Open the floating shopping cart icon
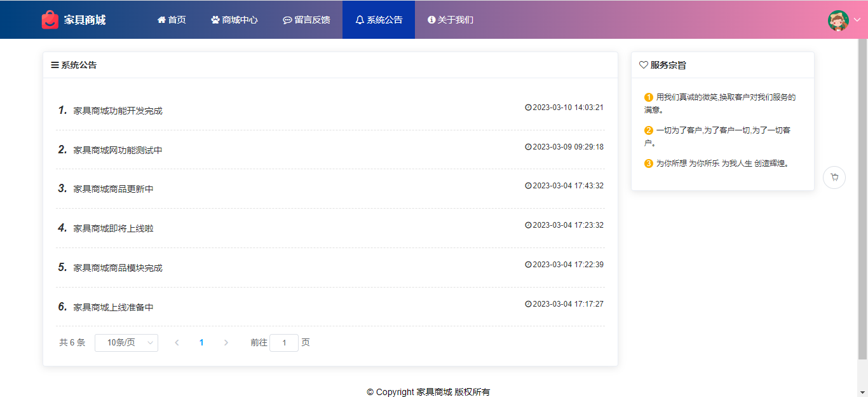868x397 pixels. coord(834,178)
